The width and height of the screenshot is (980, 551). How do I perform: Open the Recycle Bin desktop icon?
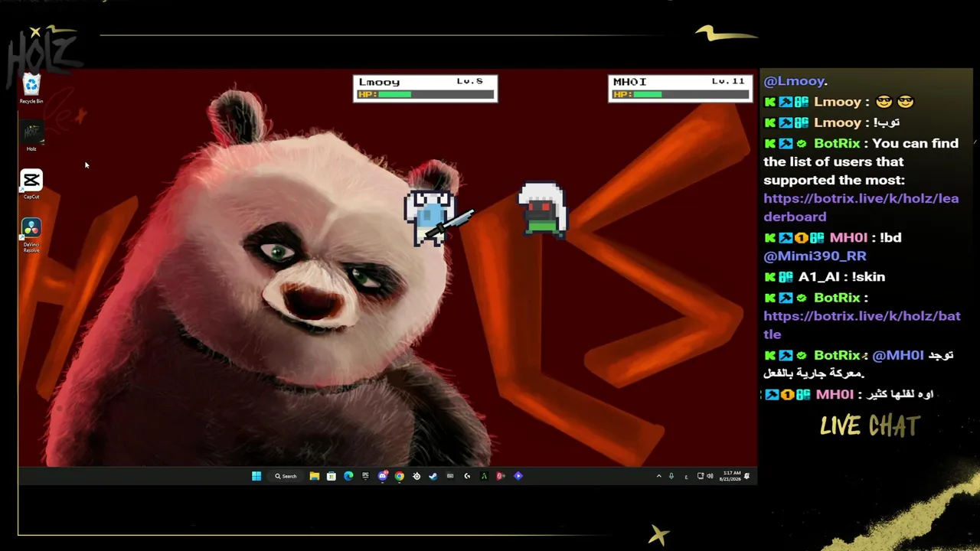31,89
